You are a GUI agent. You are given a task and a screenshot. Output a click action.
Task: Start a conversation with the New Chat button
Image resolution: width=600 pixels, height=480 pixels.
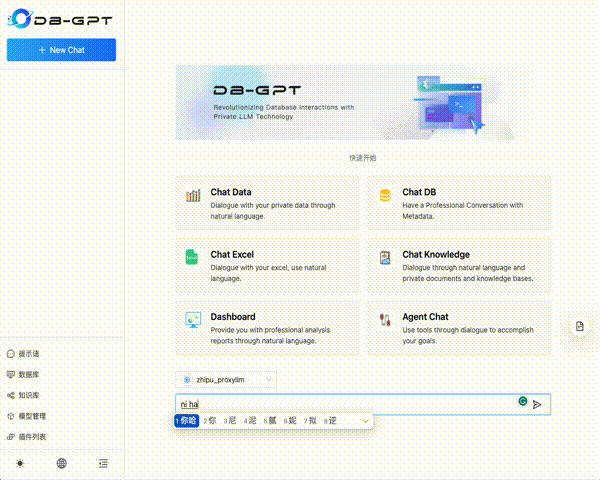tap(61, 50)
